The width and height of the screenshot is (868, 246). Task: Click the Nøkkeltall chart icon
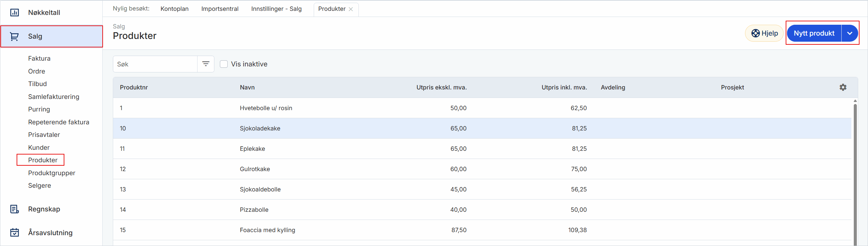point(15,13)
